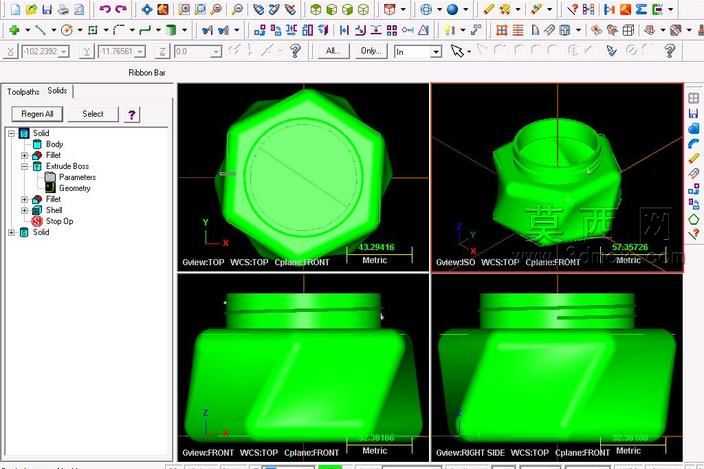Open dropdown arrow next to Rectangle tool

[x=106, y=30]
